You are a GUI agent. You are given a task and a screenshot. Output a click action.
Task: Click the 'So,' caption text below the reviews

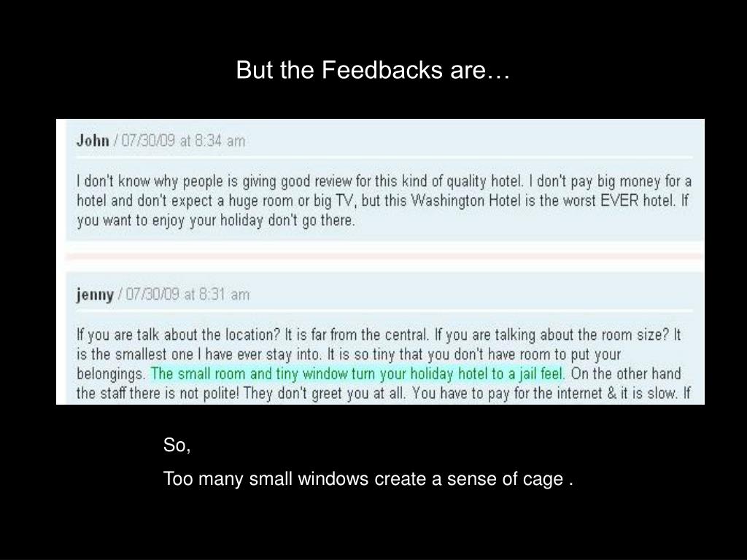[177, 445]
